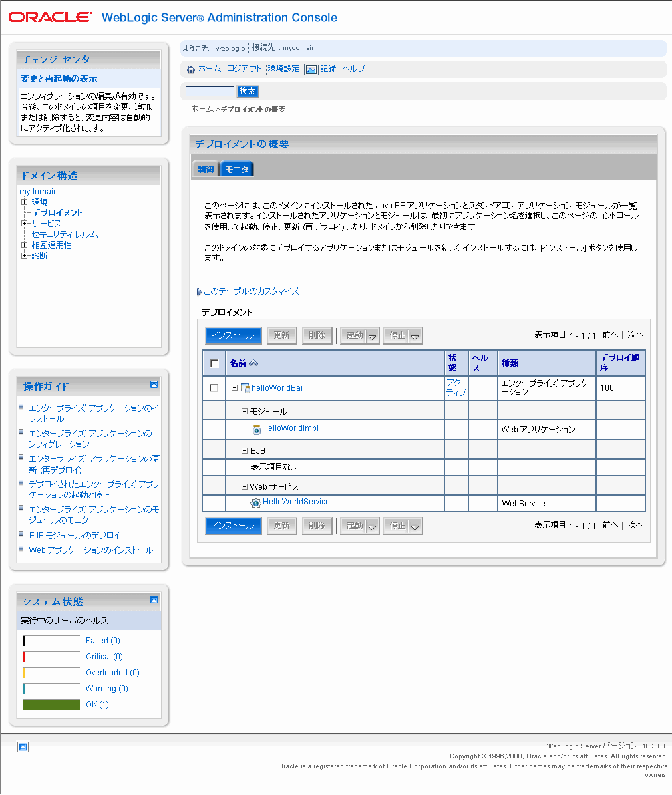Click ホーム in the top menu

pyautogui.click(x=209, y=69)
